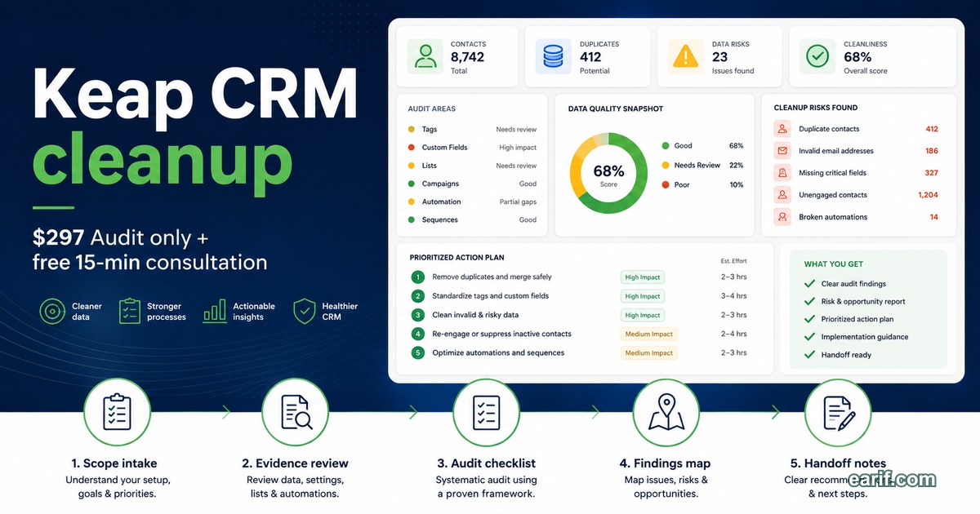Screen dimensions: 980x514
Task: Click the Invalid email addresses envelope icon
Action: point(783,151)
